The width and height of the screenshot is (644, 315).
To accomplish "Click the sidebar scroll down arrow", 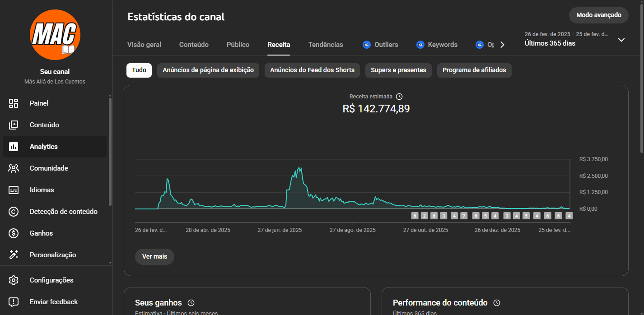I will pos(110,262).
